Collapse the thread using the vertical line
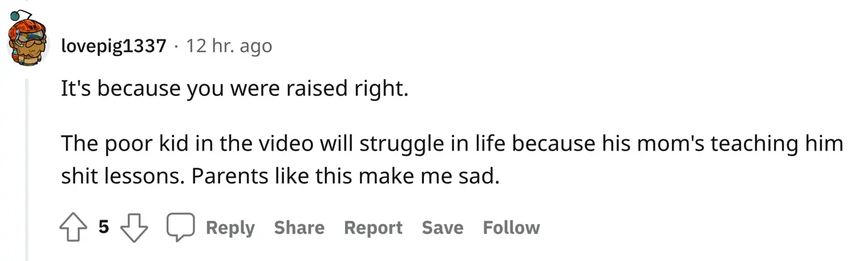Image resolution: width=868 pixels, height=261 pixels. click(26, 169)
